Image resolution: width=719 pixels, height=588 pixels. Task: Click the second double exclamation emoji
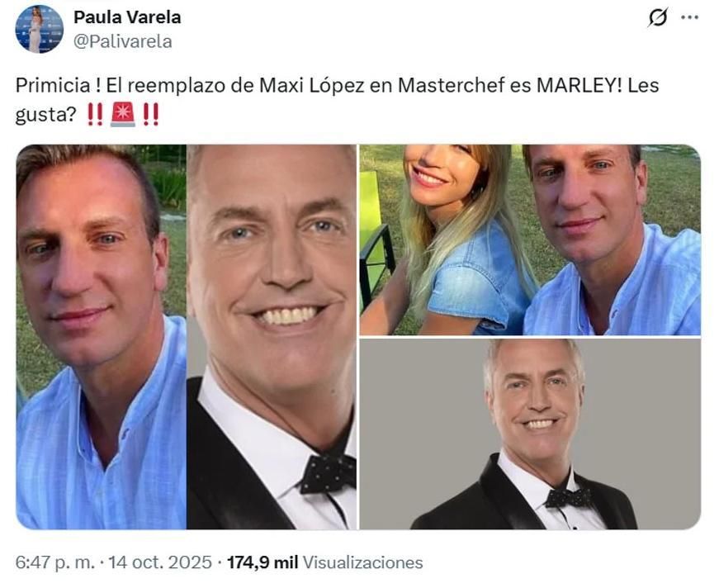[151, 114]
